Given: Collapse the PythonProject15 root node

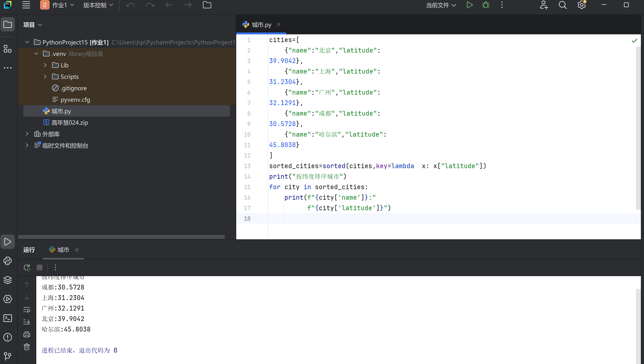Looking at the screenshot, I should (27, 42).
